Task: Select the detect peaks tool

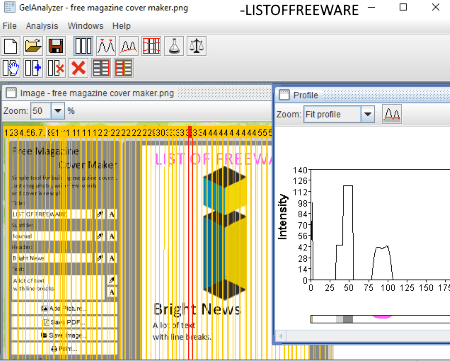Action: [x=106, y=46]
